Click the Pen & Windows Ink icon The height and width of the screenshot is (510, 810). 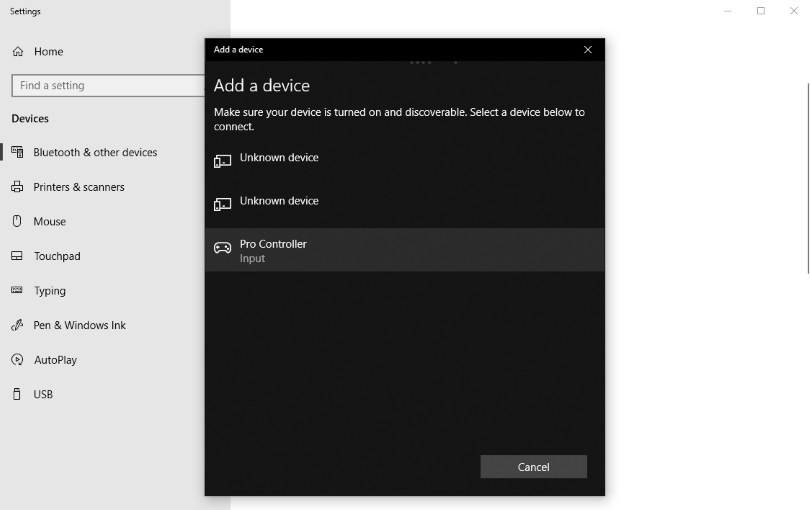(17, 325)
